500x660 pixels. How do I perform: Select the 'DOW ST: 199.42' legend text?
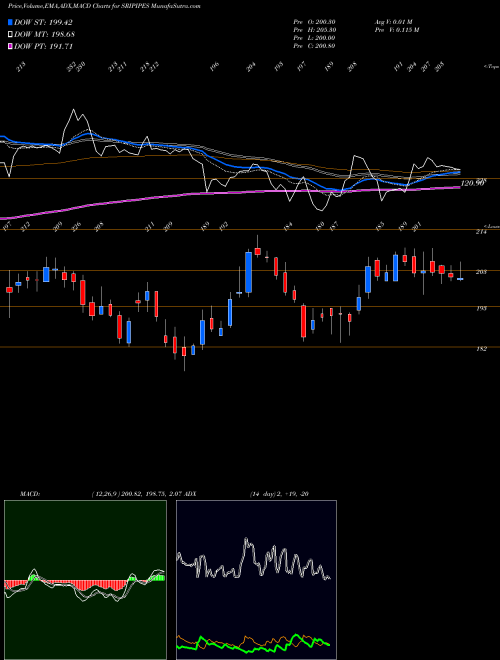(43, 22)
